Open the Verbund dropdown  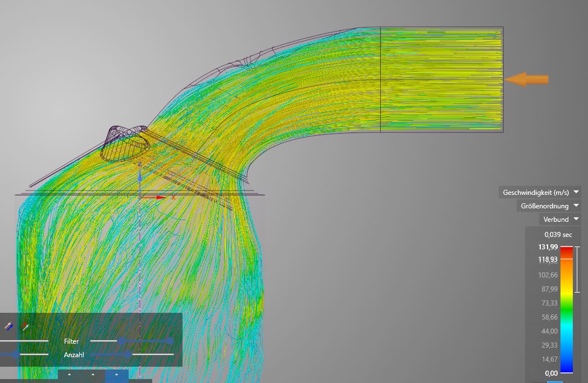(x=560, y=220)
